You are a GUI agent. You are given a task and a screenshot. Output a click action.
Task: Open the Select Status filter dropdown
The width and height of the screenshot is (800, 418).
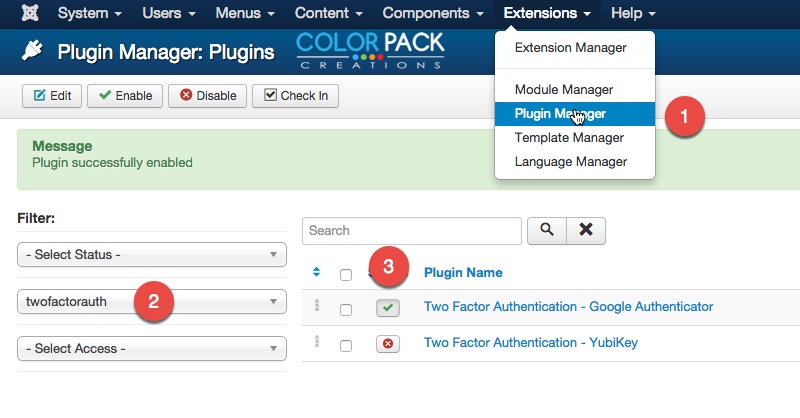152,254
